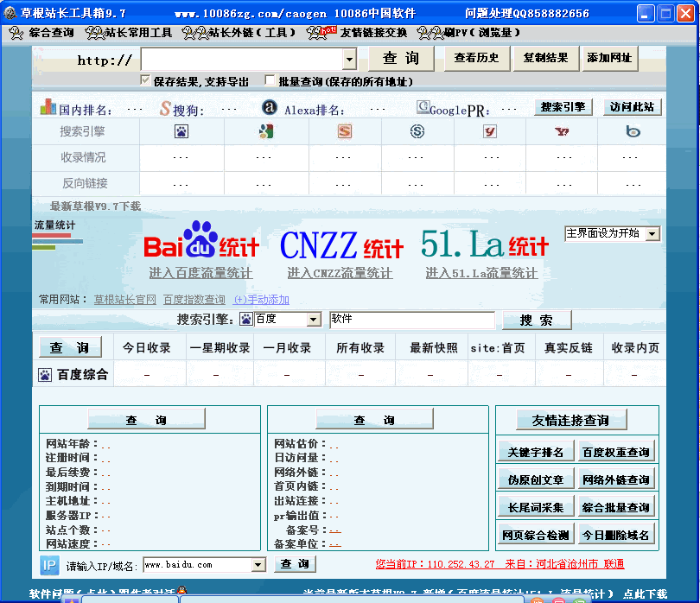Click the 伪原创文章 button
Image resolution: width=700 pixels, height=603 pixels.
tap(535, 479)
